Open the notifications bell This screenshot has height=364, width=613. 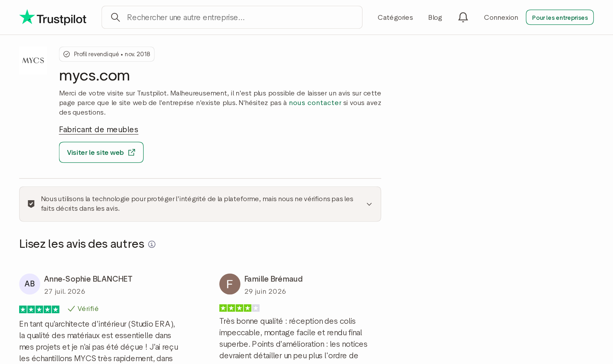(x=463, y=17)
